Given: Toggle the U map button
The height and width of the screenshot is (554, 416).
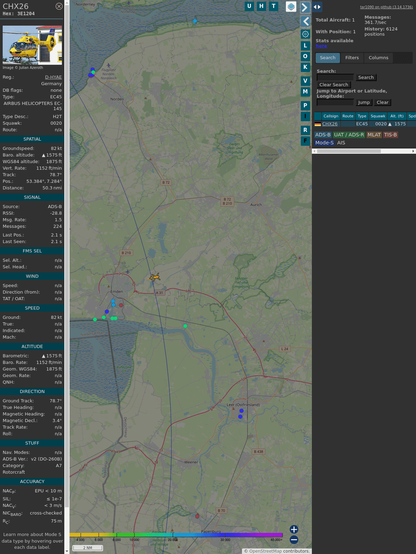Looking at the screenshot, I should point(249,6).
